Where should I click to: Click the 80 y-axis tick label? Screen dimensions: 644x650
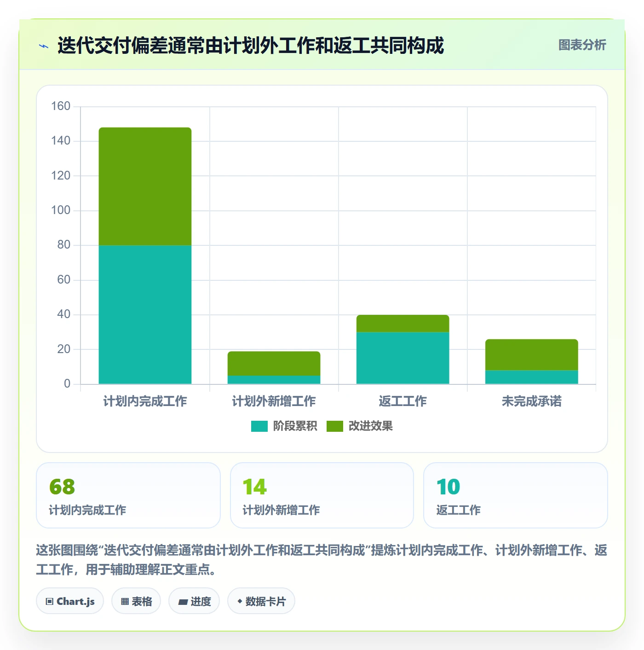pyautogui.click(x=64, y=245)
